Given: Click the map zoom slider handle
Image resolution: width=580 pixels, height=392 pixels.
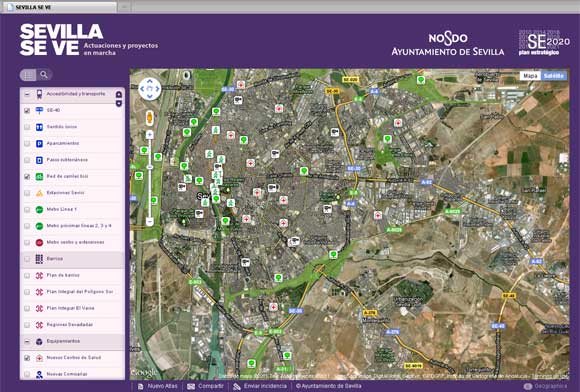Looking at the screenshot, I should click(149, 167).
